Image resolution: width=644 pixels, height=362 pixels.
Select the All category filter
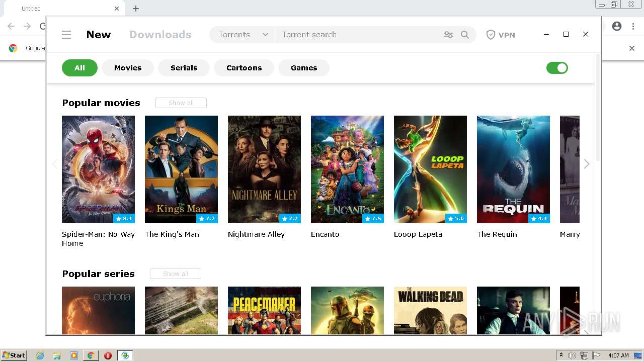[x=79, y=68]
